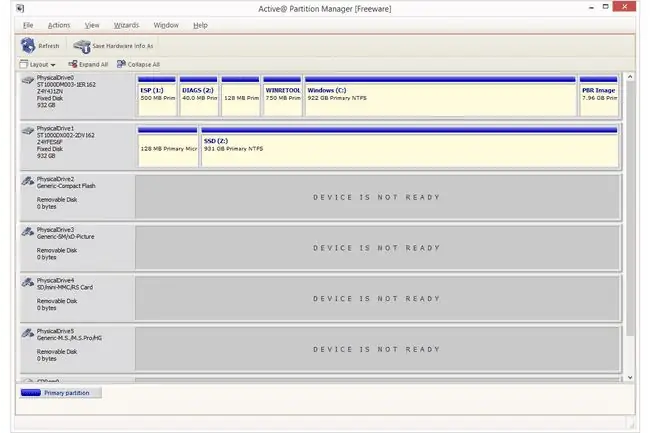This screenshot has width=650, height=433.
Task: Select the PhysicalDrive3 SM/xD-Picture icon
Action: (x=28, y=232)
